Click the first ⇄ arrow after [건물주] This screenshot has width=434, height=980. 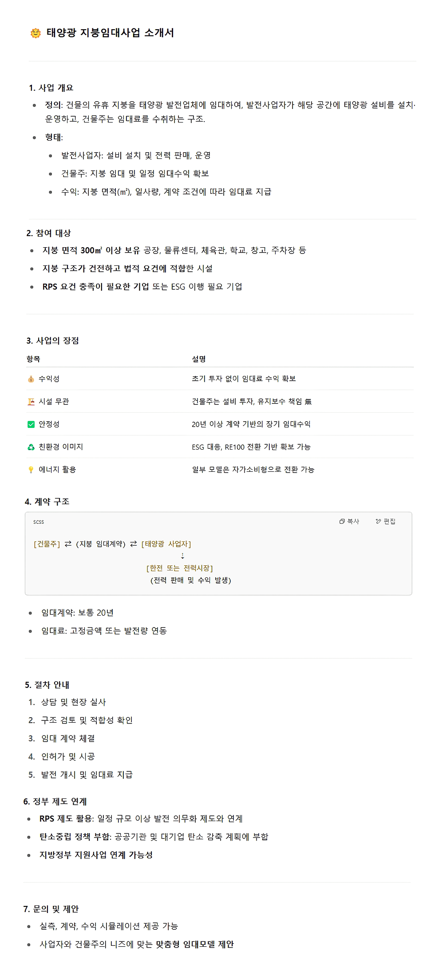click(x=68, y=544)
